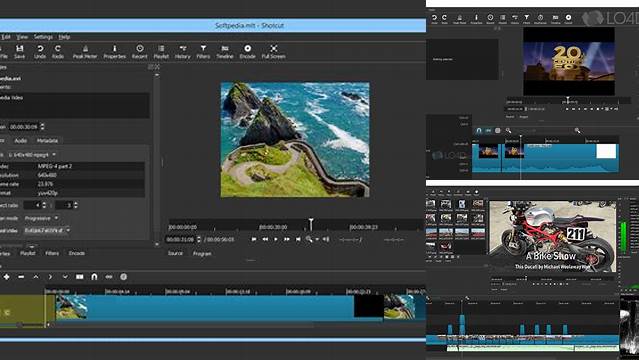Click the playhead on Softpedia player scrub bar

311,224
